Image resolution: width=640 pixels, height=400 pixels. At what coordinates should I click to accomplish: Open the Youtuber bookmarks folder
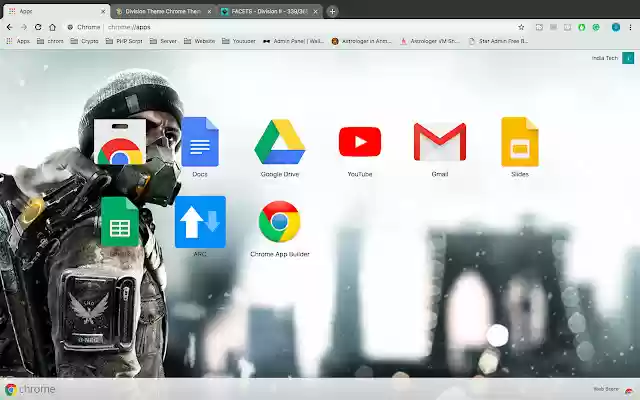[x=239, y=41]
